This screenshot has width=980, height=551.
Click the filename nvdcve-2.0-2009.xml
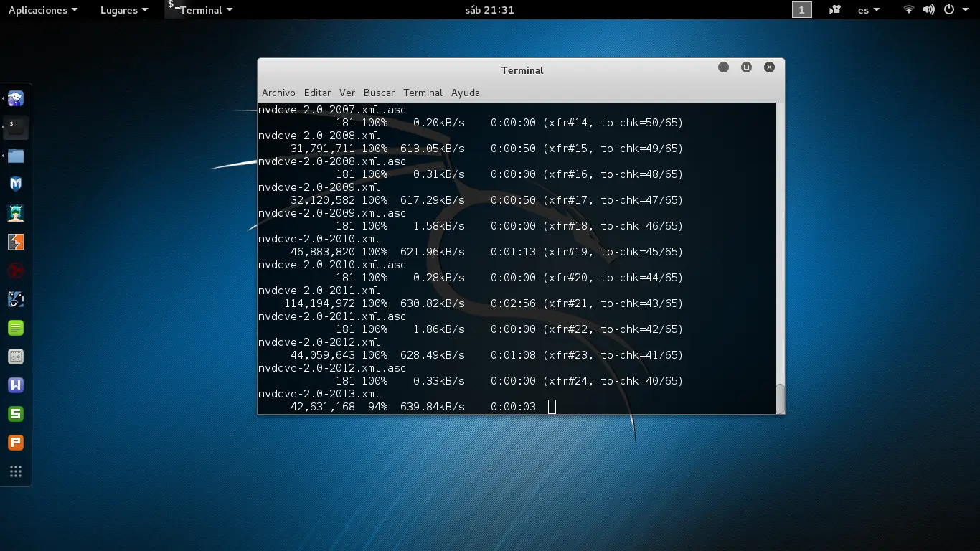[319, 187]
